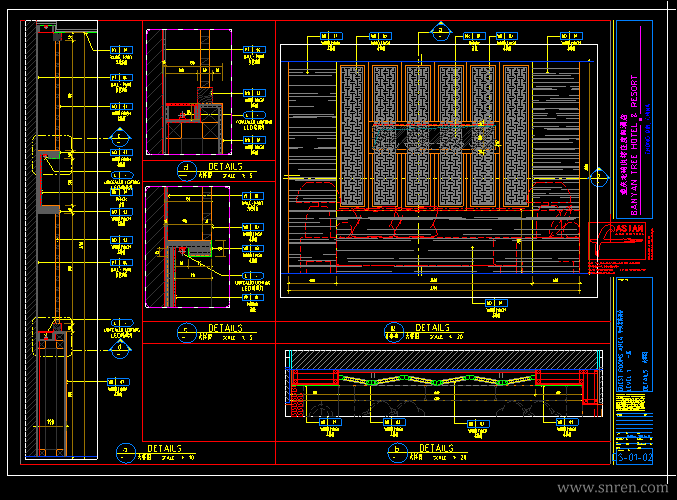Screen dimensions: 677x500
Task: Click the DETAILS title of detail a
Action: [165, 449]
